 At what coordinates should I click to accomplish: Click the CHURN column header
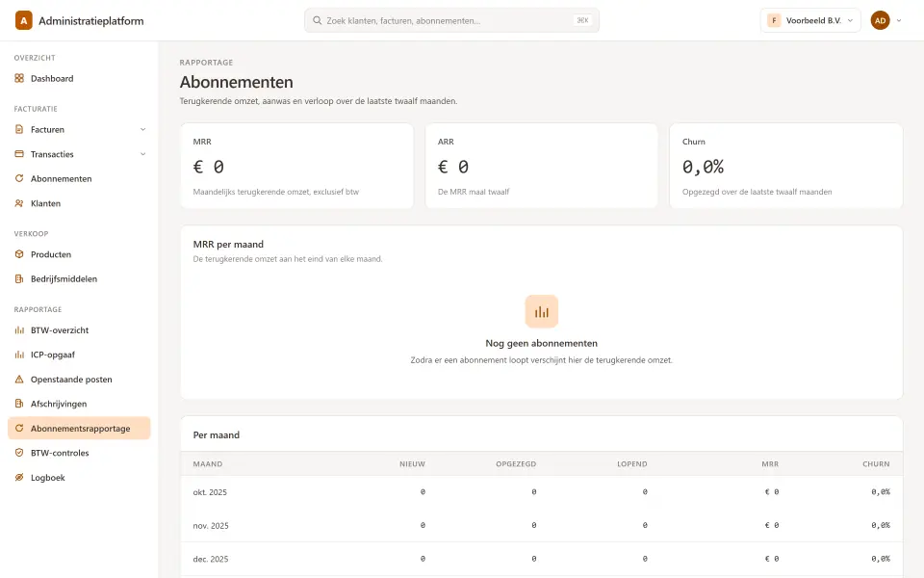point(876,464)
